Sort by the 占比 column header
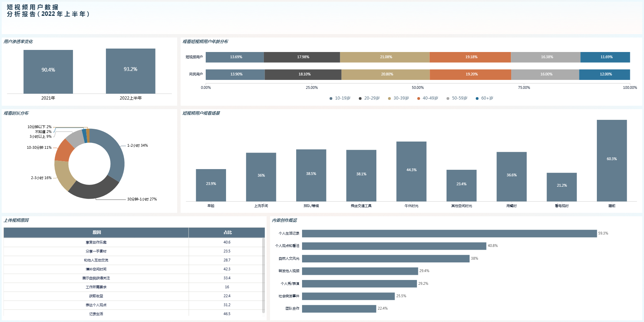 [x=227, y=232]
